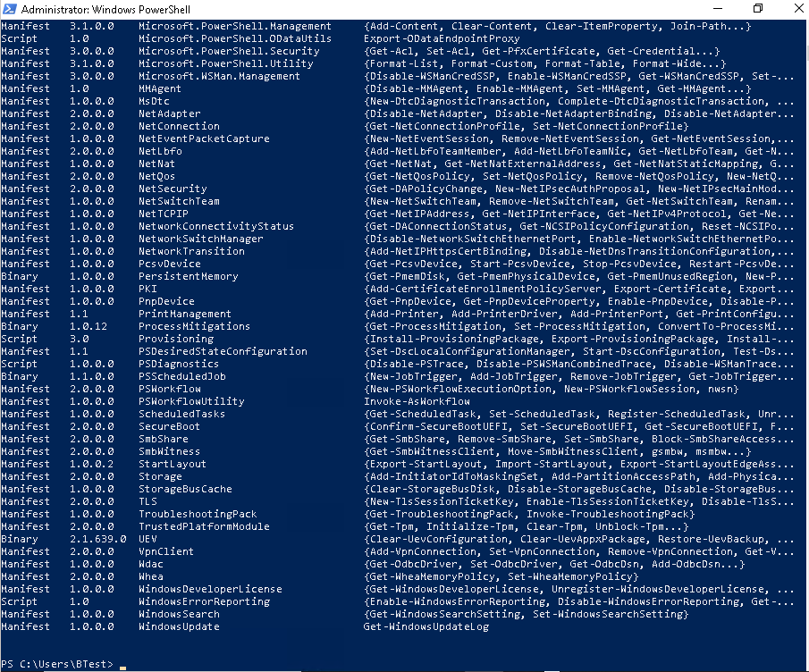Viewport: 809px width, 672px height.
Task: Click version '2.1.639.0' of UEV
Action: pos(98,539)
